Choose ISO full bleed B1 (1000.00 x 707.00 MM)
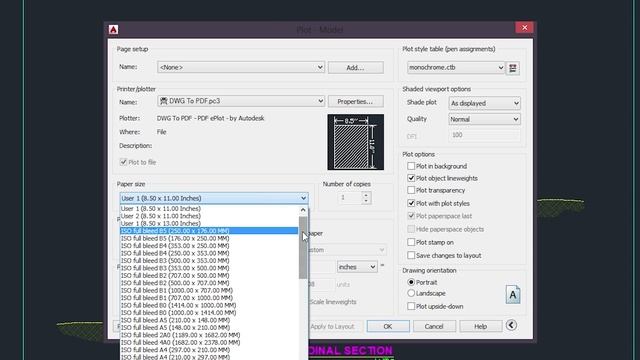Viewport: 640px width, 360px height. coord(209,290)
